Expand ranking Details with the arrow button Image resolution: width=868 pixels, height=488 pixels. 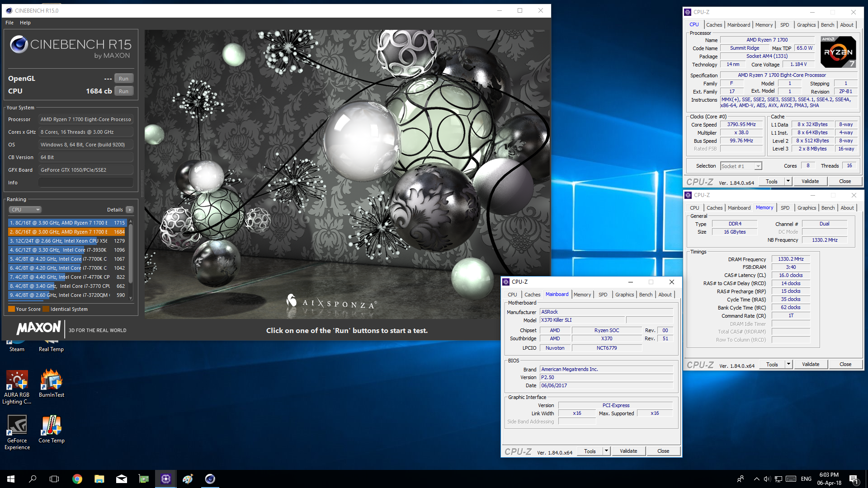pos(130,210)
